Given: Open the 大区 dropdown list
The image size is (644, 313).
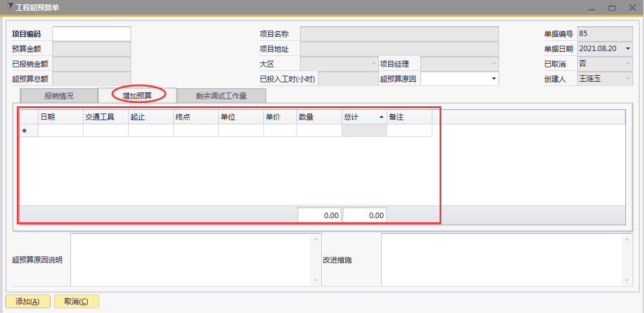Looking at the screenshot, I should tap(373, 64).
